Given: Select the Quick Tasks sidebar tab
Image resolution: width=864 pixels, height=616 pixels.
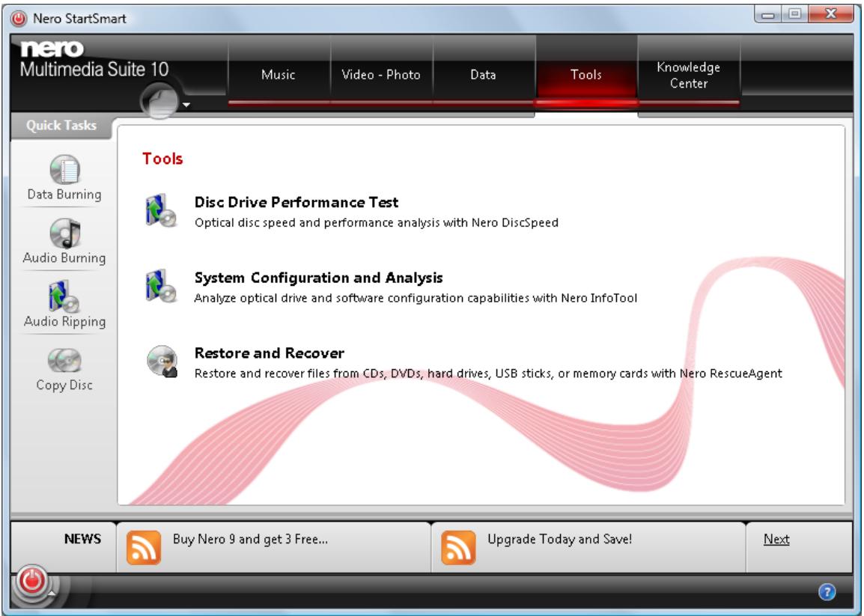Looking at the screenshot, I should 61,126.
